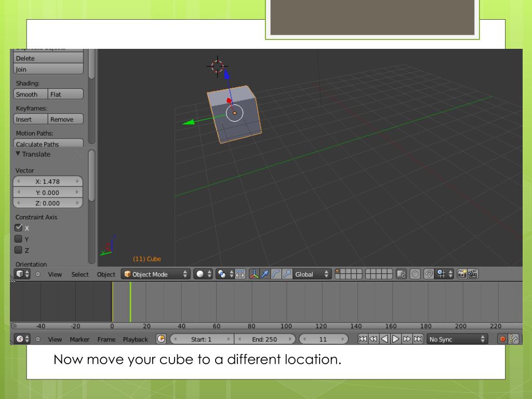The width and height of the screenshot is (532, 399).
Task: Open the Select menu in 3D view header
Action: (80, 274)
